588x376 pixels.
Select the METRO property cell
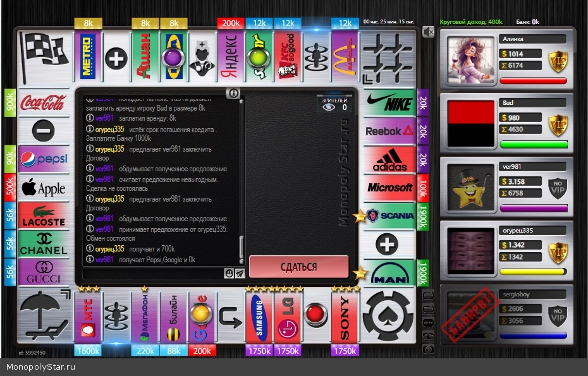pyautogui.click(x=88, y=57)
